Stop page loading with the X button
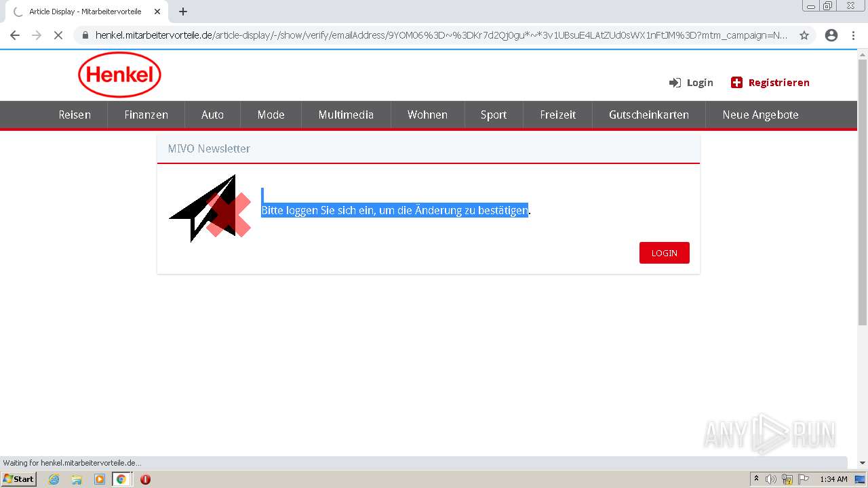The height and width of the screenshot is (488, 868). tap(58, 35)
